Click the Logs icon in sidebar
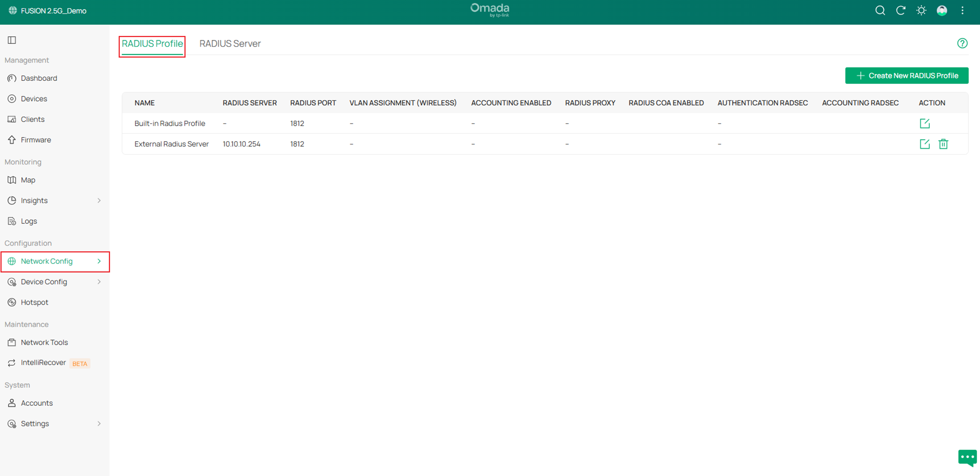The height and width of the screenshot is (476, 980). 12,221
